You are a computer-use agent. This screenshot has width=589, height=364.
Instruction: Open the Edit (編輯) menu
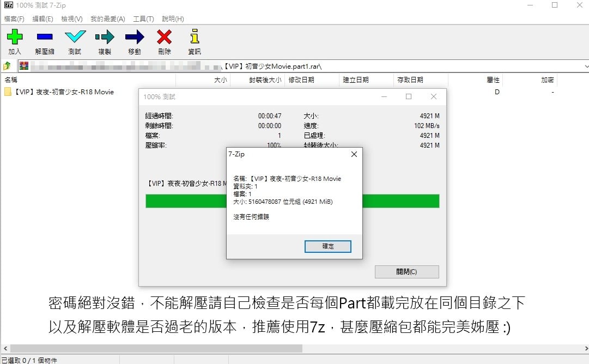click(x=42, y=19)
